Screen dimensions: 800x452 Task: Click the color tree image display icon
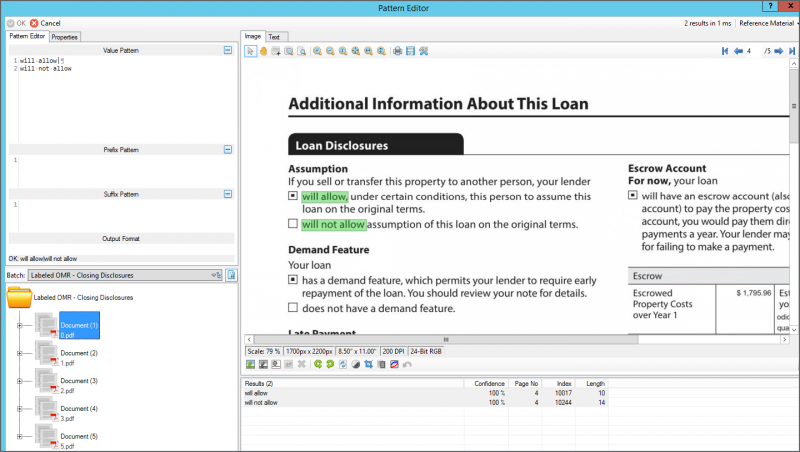[x=251, y=364]
